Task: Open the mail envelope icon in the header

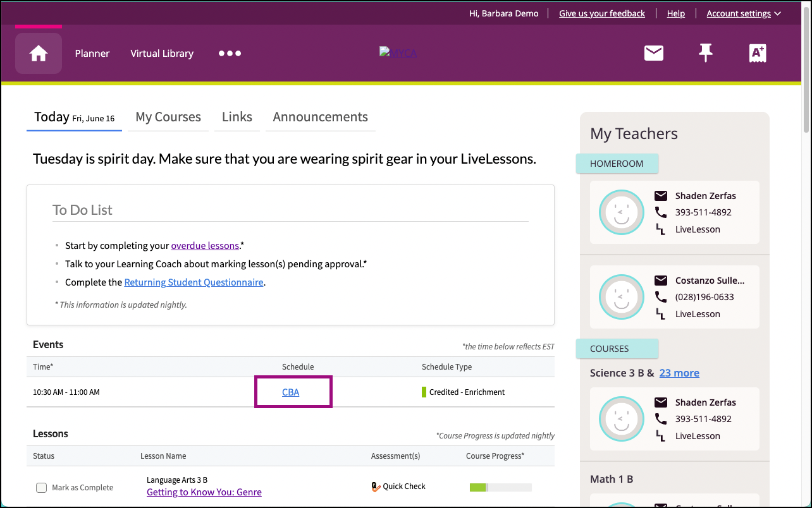Action: click(653, 54)
